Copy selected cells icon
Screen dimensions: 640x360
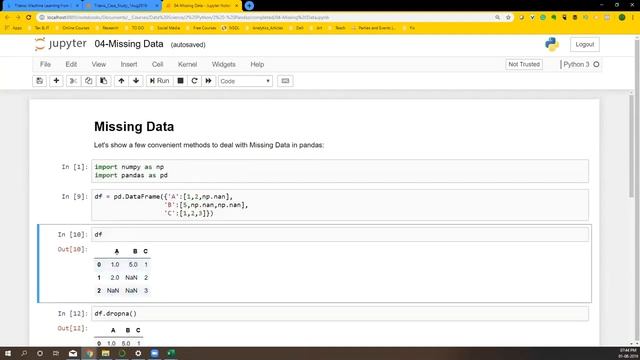(88, 81)
